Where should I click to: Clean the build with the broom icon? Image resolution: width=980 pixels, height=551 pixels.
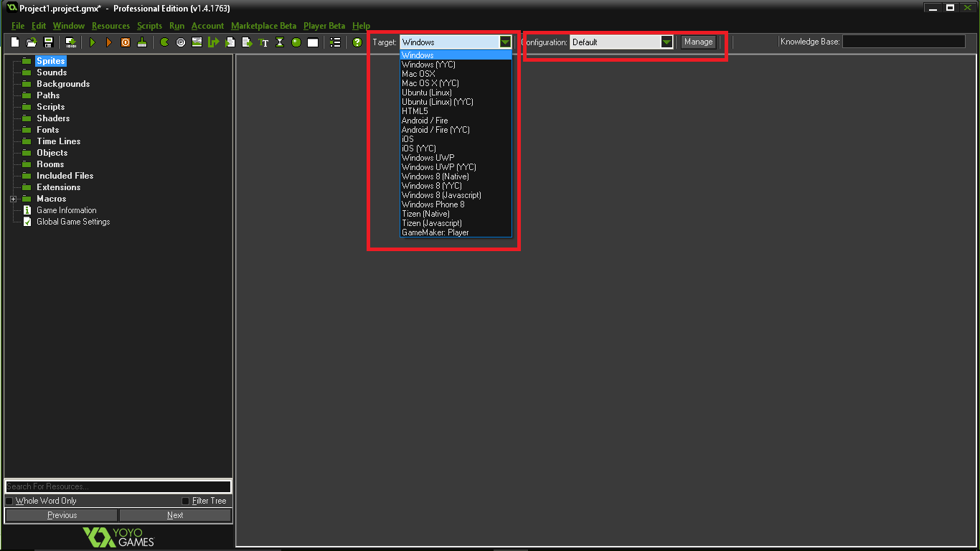point(142,42)
